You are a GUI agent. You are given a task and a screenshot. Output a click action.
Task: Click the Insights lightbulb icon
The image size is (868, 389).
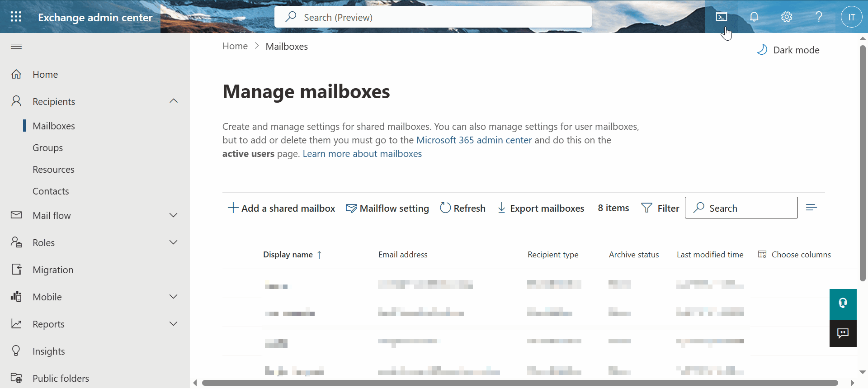pos(16,351)
